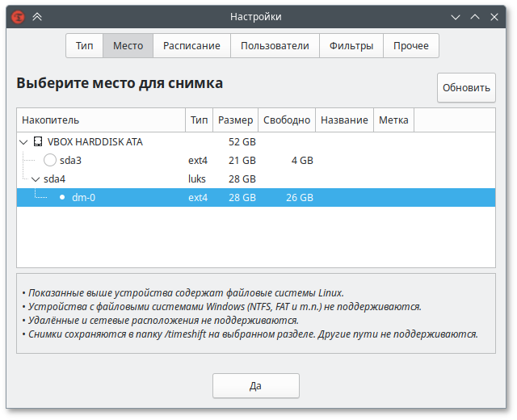Viewport: 517px width, 420px height.
Task: Click the Тип column header
Action: 200,120
